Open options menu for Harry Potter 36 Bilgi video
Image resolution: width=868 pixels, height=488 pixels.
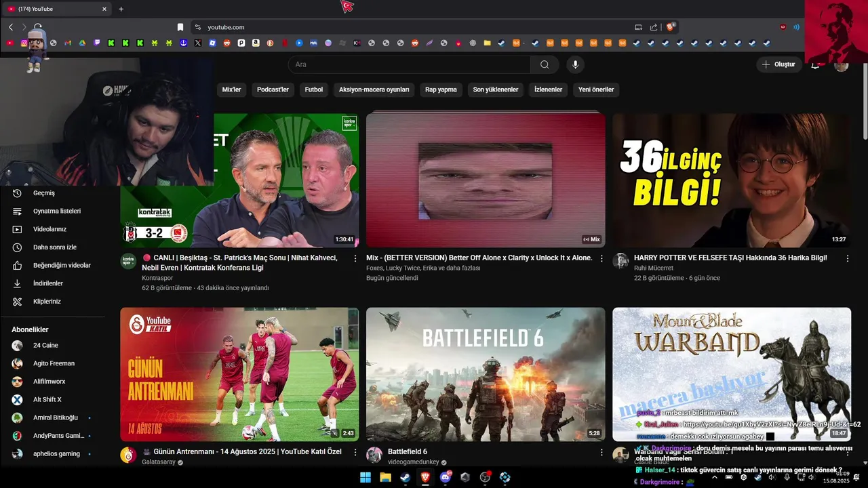[847, 258]
